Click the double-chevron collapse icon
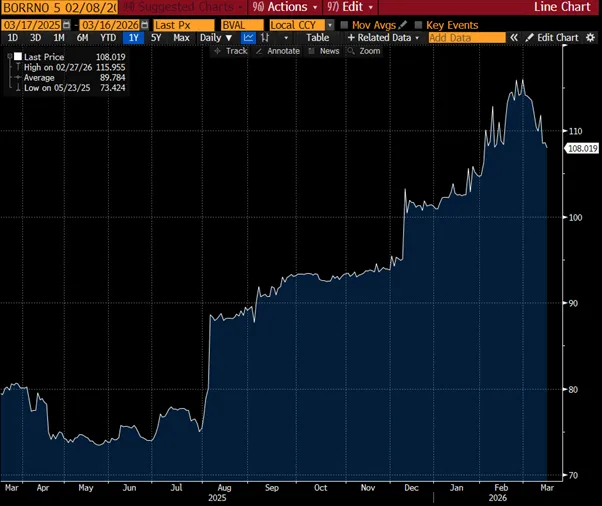The image size is (602, 506). coord(514,37)
